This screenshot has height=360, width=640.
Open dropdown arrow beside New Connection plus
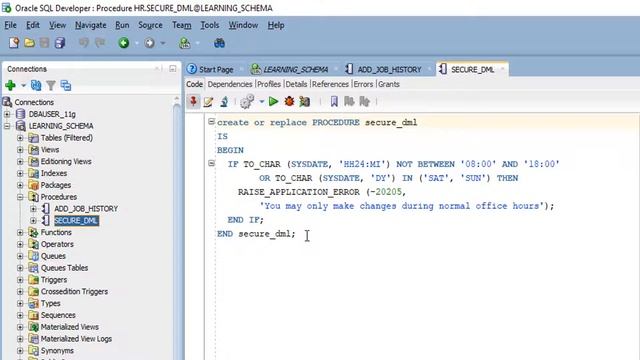point(23,86)
